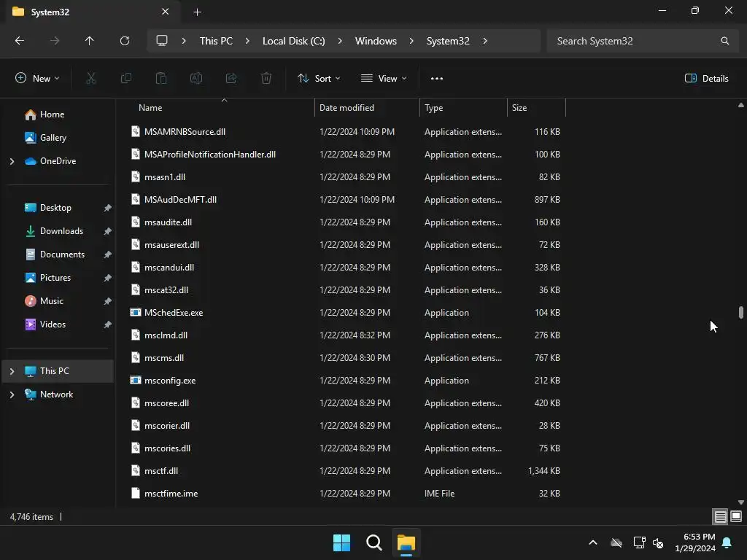Switch to large thumbnails view icon
The image size is (747, 560).
pos(736,516)
